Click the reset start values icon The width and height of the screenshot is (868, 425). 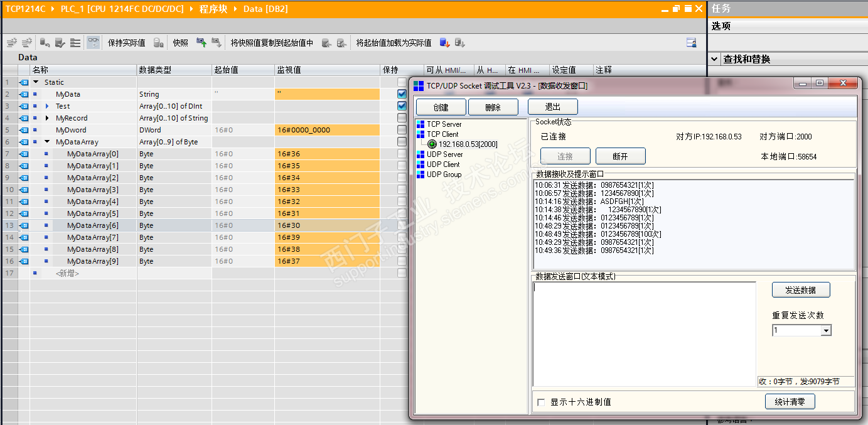(x=45, y=43)
